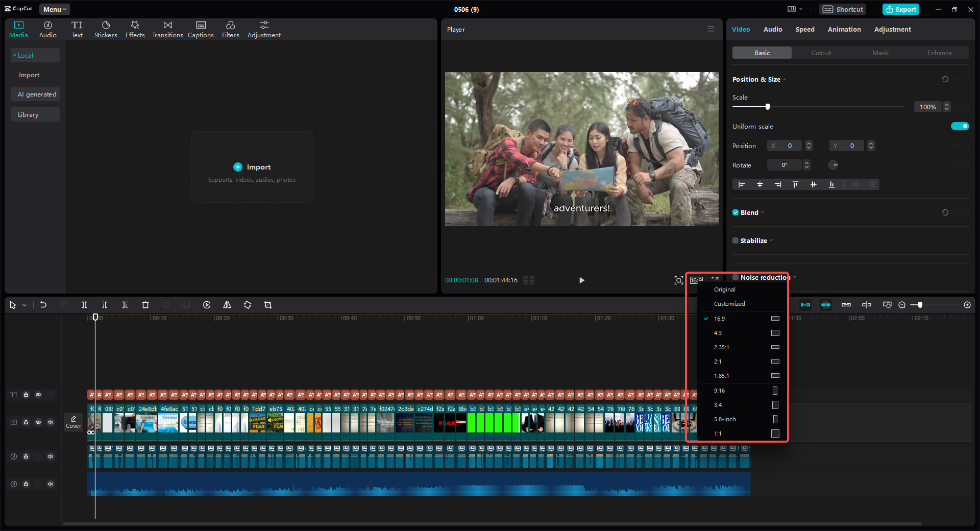Select the Crop tool above the timeline
This screenshot has height=531, width=980.
click(x=268, y=305)
